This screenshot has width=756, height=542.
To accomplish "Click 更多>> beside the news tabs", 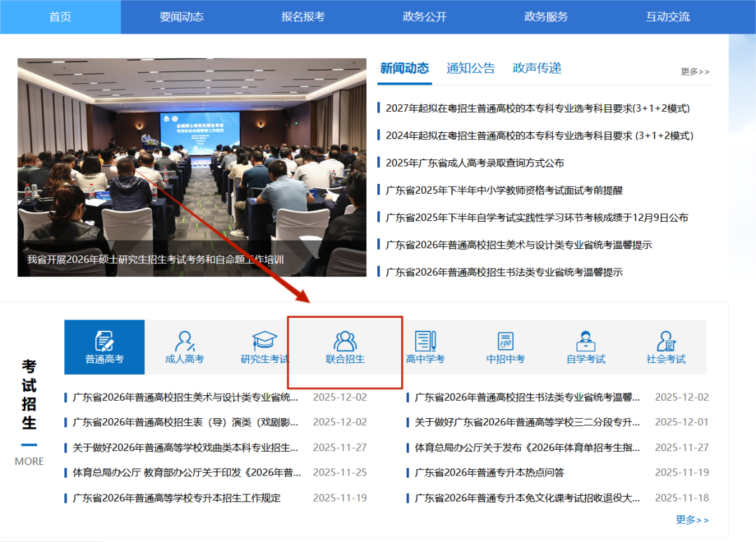I will pyautogui.click(x=694, y=71).
